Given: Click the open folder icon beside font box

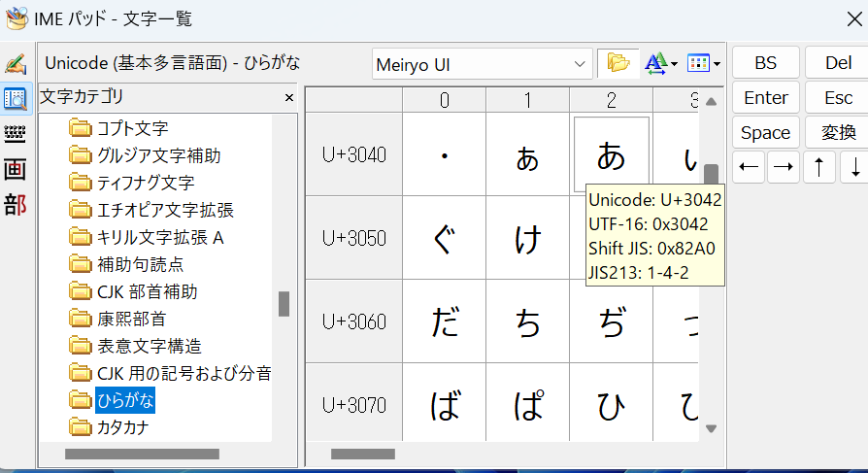Looking at the screenshot, I should point(618,63).
